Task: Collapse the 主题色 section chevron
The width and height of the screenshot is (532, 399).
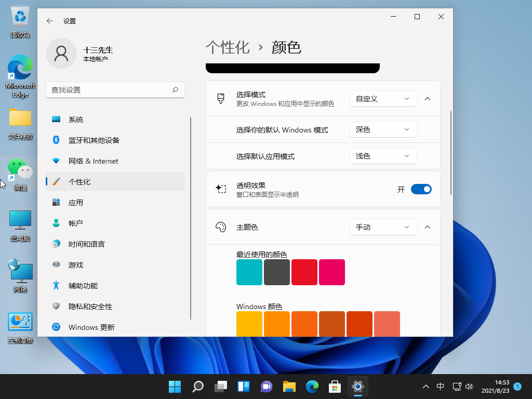Action: click(427, 227)
